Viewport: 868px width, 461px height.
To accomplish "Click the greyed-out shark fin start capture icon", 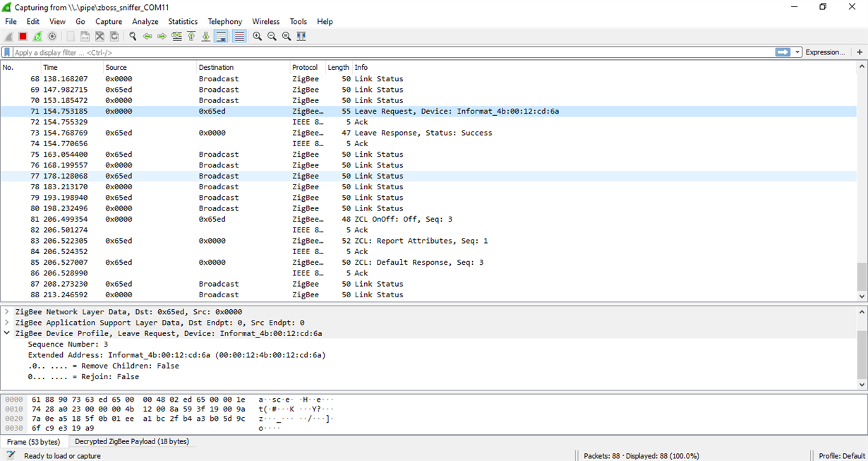I will tap(8, 36).
